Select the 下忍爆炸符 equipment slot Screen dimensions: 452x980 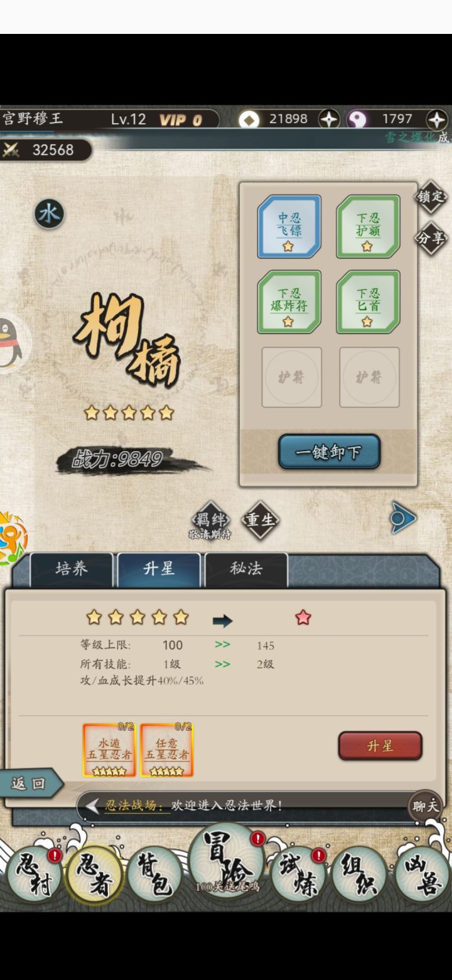pos(289,302)
